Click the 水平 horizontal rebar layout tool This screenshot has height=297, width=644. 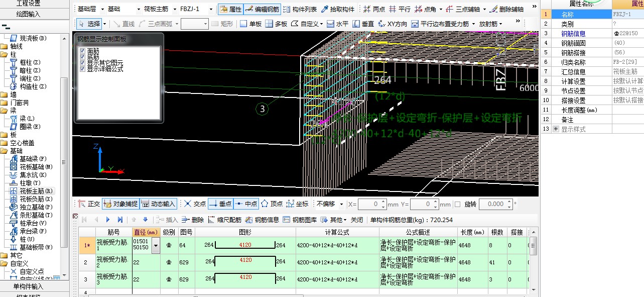point(337,24)
